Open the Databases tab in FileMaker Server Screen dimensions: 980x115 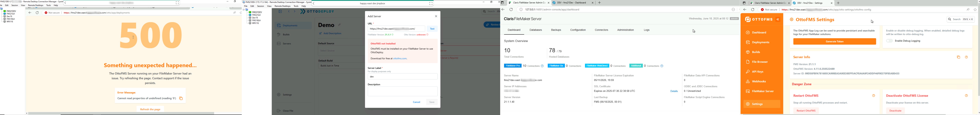[x=536, y=30]
